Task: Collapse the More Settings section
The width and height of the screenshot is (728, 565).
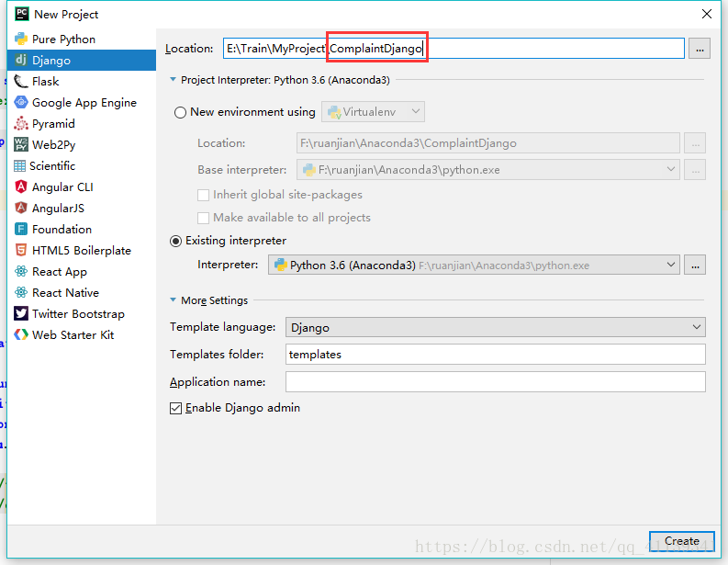Action: point(174,299)
